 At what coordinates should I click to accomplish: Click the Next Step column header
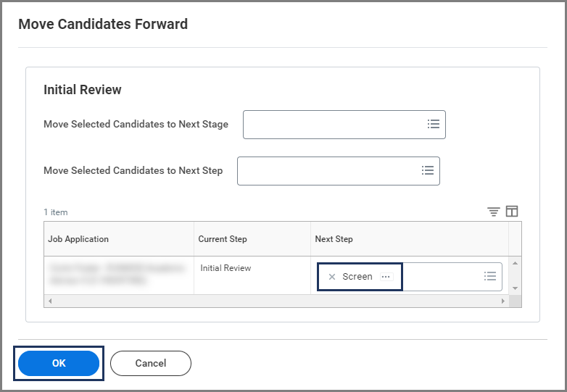tap(334, 239)
